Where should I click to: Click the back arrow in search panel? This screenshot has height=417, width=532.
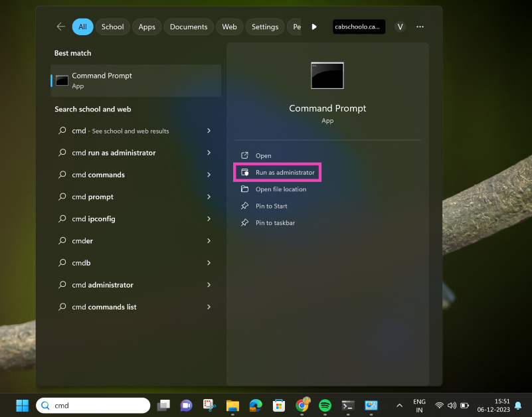[61, 27]
